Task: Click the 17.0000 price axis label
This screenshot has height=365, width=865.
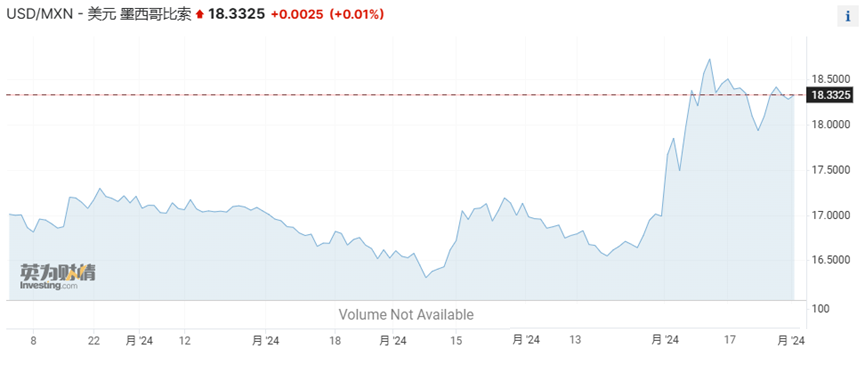Action: click(x=831, y=215)
